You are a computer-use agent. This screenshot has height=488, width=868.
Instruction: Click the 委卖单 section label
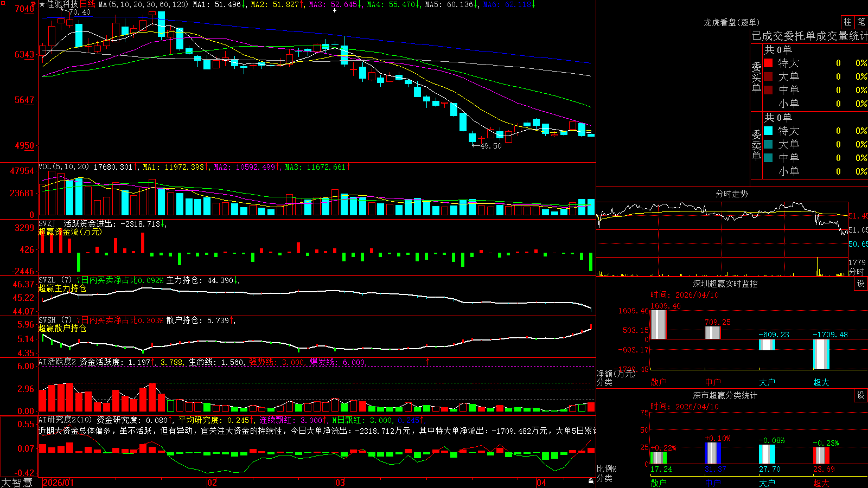[756, 145]
